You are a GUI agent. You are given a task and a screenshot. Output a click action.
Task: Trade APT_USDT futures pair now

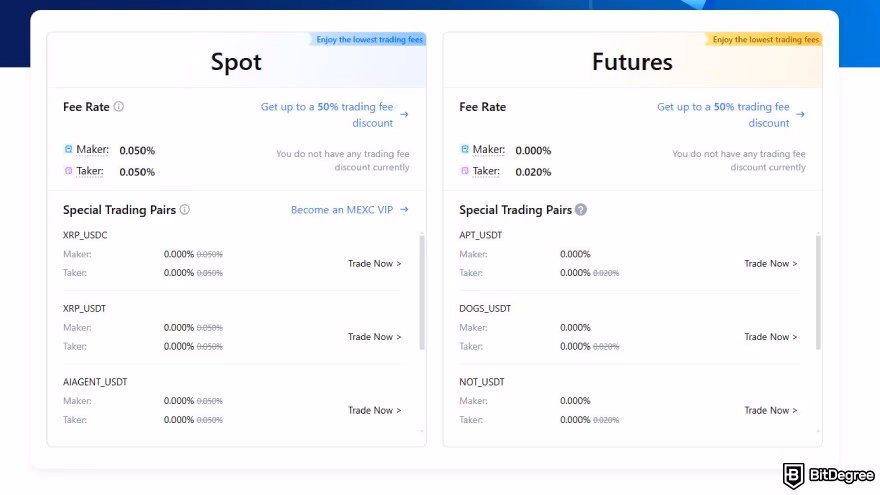(770, 264)
